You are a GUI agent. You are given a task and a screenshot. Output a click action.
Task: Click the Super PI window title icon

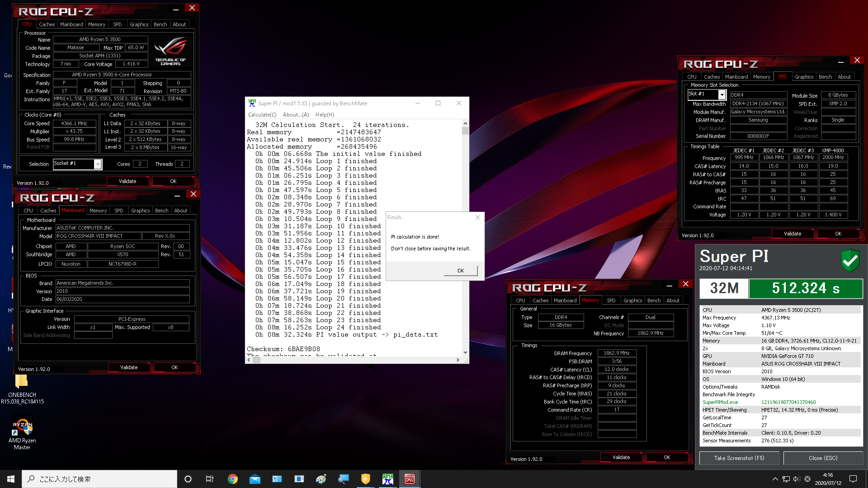click(252, 103)
